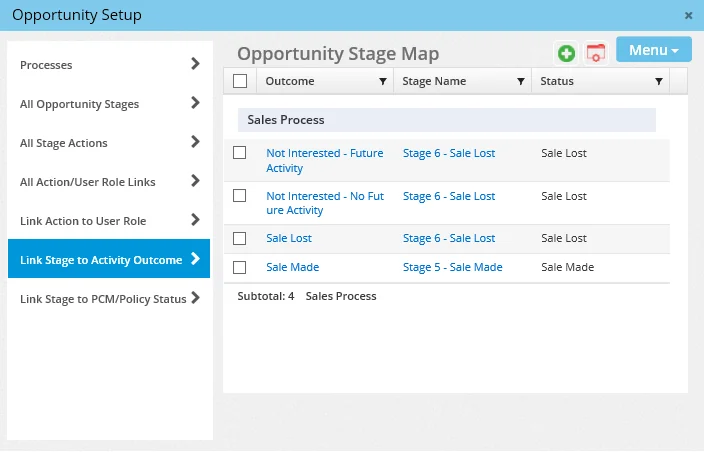Image resolution: width=704 pixels, height=452 pixels.
Task: Click the Processes chevron arrow
Action: tap(195, 64)
